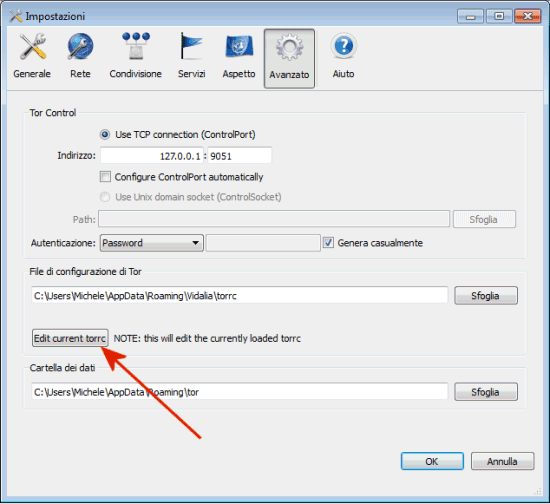Viewport: 550px width, 504px height.
Task: Select Use TCP connection radio button
Action: click(105, 135)
